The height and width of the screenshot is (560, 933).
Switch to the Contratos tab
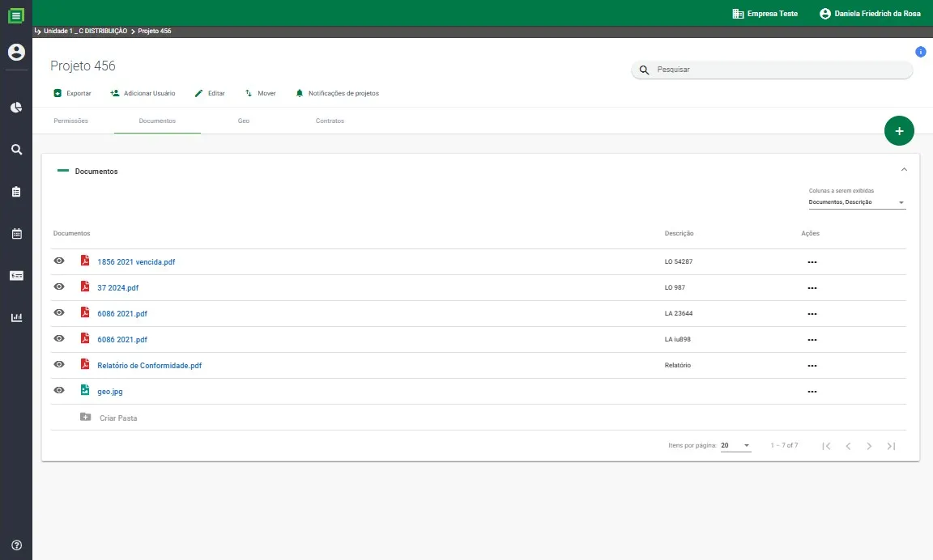[x=330, y=121]
